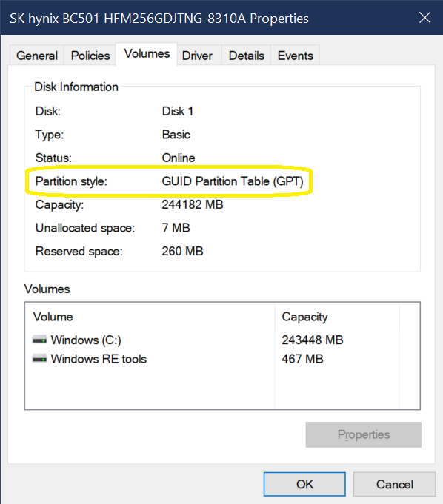Click the 243448 MB capacity cell
This screenshot has width=443, height=504.
tap(313, 340)
